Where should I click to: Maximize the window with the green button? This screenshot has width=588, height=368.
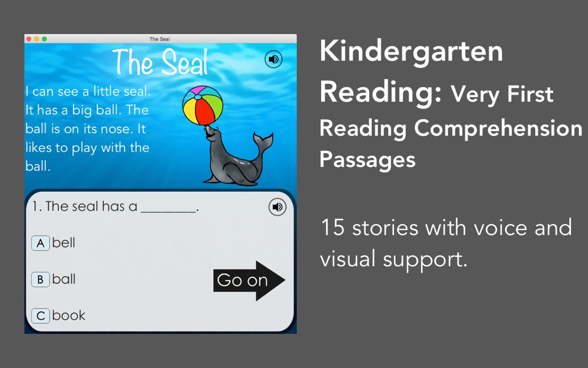tap(45, 39)
